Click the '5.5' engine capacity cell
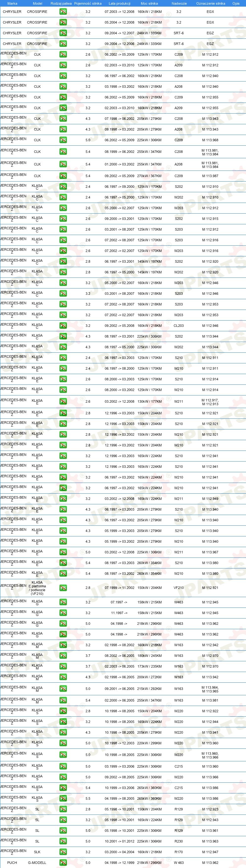 tap(88, 798)
